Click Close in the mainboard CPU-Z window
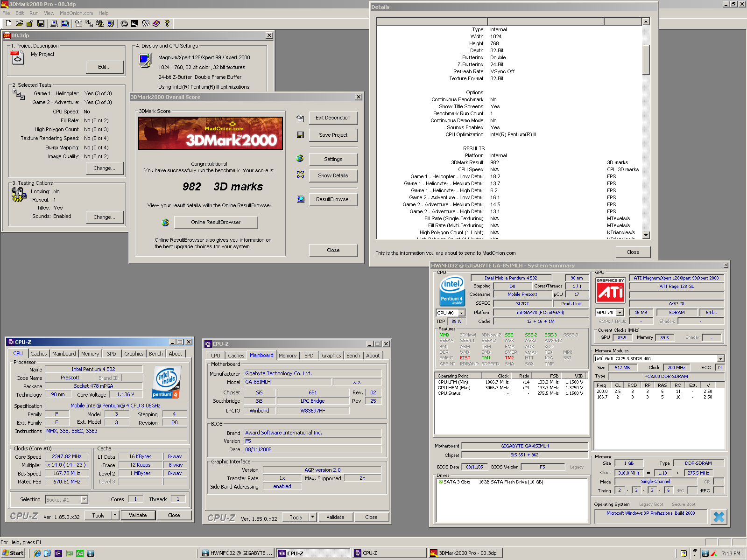The image size is (747, 560). point(372,517)
